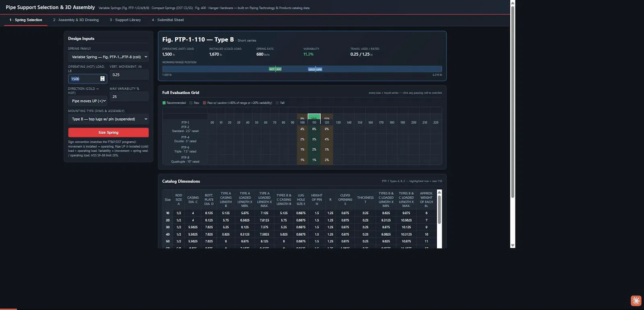This screenshot has width=644, height=310.
Task: Click the page scrollbar down arrow
Action: pyautogui.click(x=512, y=245)
